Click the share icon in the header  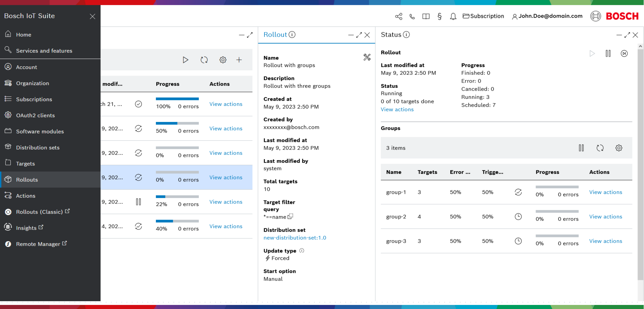(x=399, y=16)
